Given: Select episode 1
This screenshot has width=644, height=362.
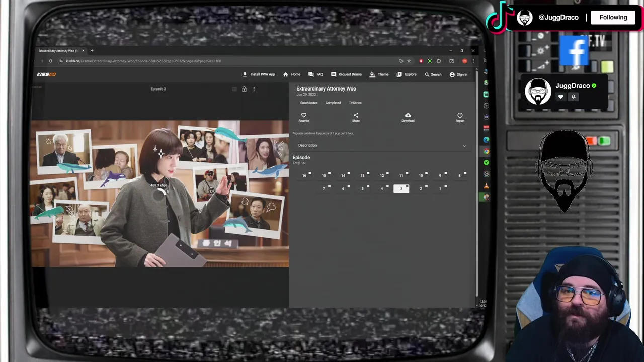Looking at the screenshot, I should coord(440,188).
